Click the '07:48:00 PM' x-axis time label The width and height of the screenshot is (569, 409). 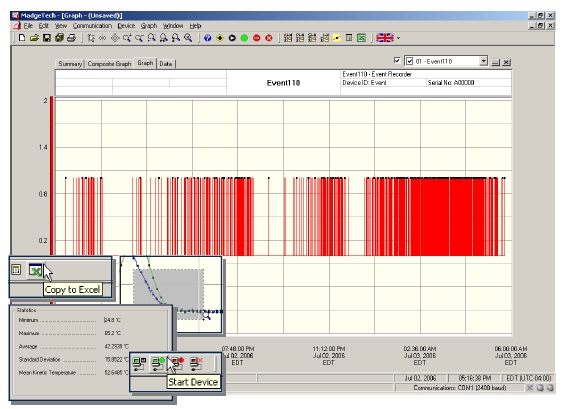pos(238,349)
